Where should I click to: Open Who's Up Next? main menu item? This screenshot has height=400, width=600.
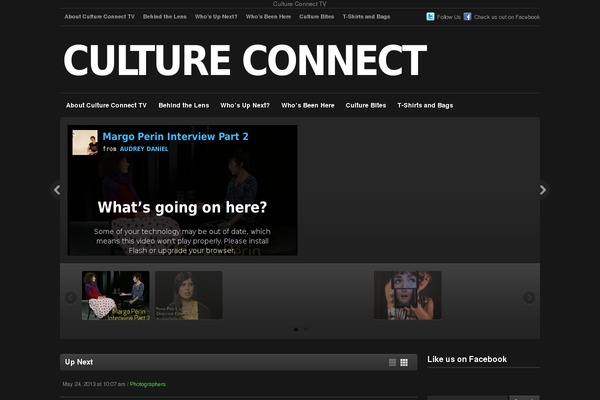pos(245,105)
